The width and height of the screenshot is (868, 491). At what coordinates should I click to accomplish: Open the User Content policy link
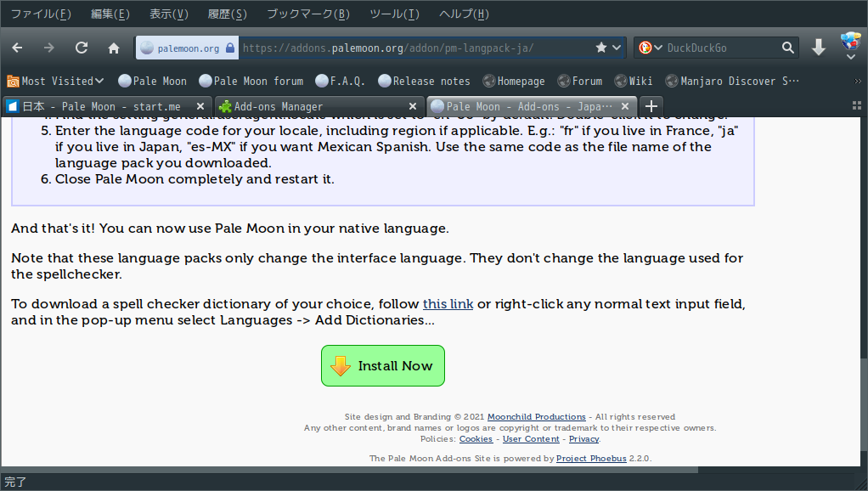tap(531, 439)
